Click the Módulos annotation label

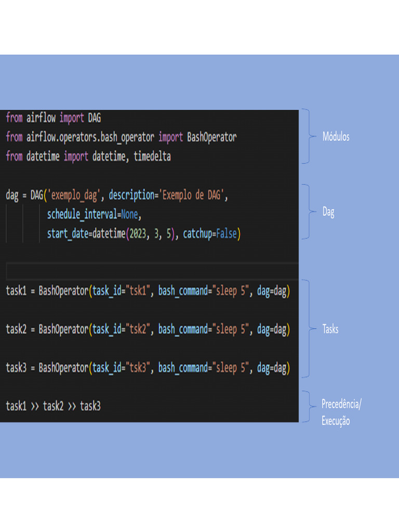click(336, 137)
